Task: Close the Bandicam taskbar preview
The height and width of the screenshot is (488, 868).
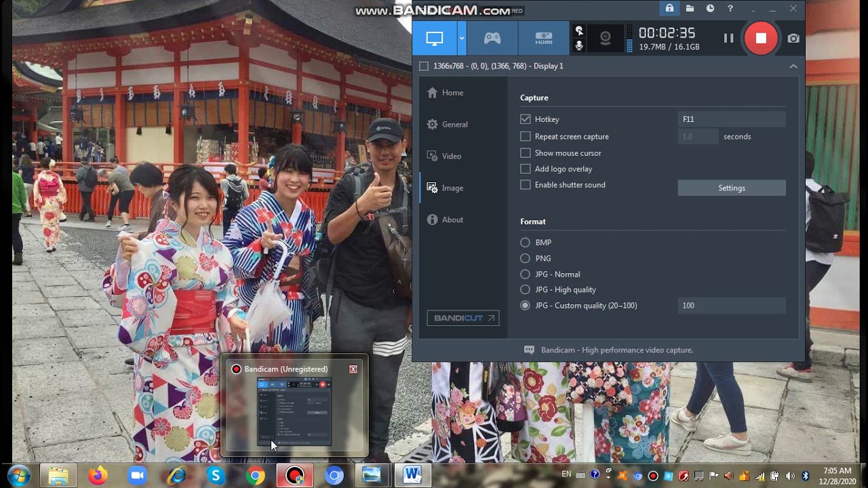Action: 353,369
